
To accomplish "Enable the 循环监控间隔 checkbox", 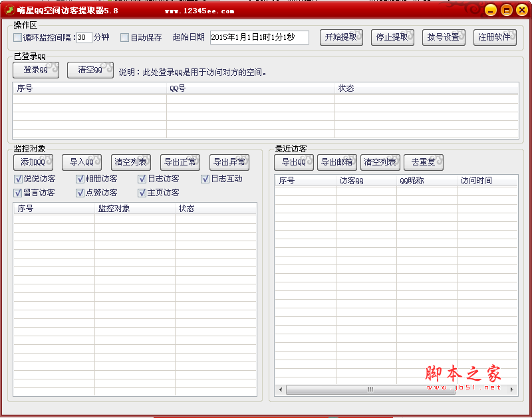I will point(18,37).
